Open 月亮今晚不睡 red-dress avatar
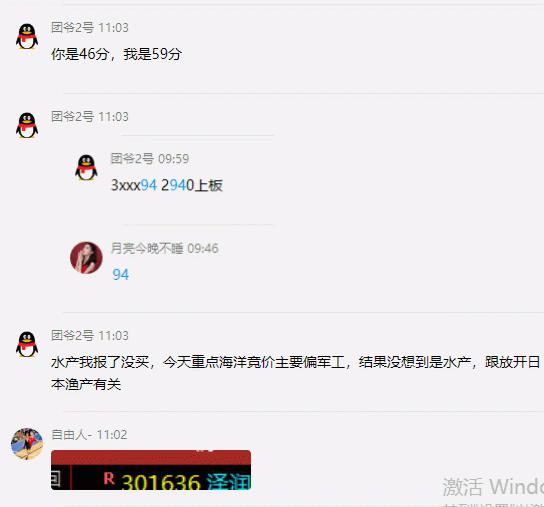The height and width of the screenshot is (507, 544). pyautogui.click(x=86, y=258)
